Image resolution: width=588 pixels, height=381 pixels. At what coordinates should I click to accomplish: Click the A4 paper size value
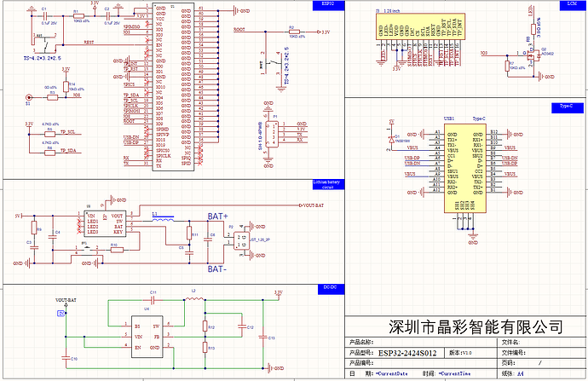521,373
